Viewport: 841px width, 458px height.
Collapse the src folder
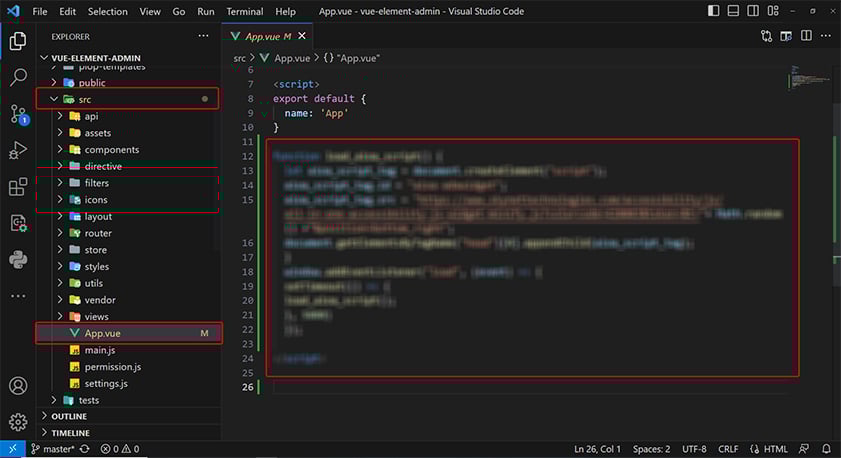pyautogui.click(x=54, y=99)
